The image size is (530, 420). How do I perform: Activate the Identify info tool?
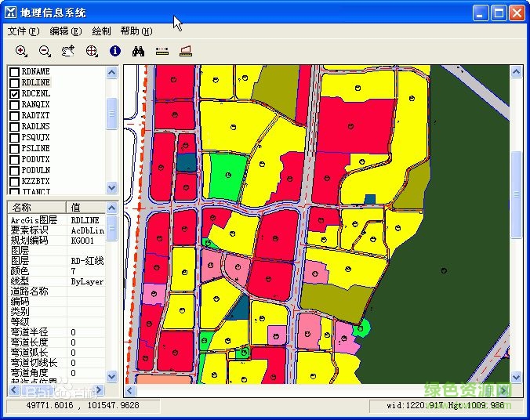(115, 51)
